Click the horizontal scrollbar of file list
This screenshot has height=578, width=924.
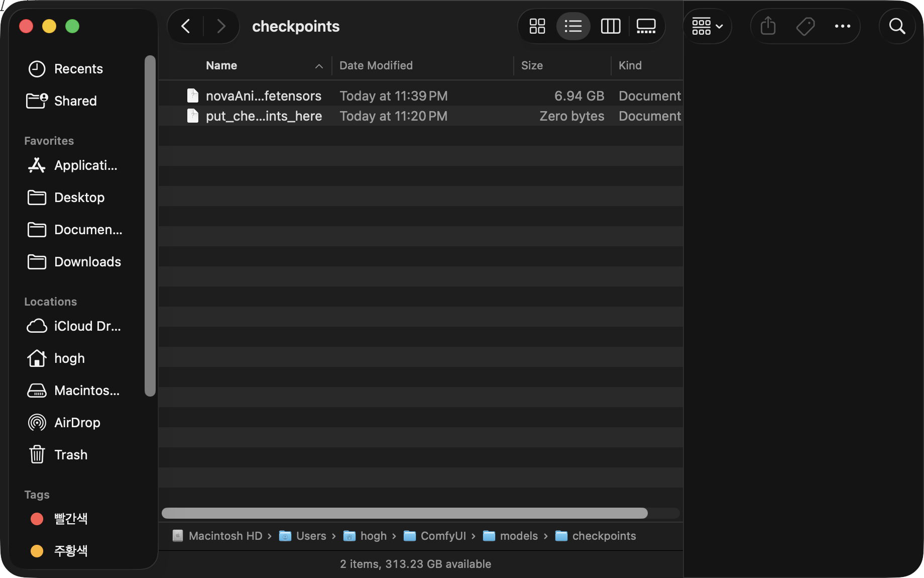pos(405,513)
